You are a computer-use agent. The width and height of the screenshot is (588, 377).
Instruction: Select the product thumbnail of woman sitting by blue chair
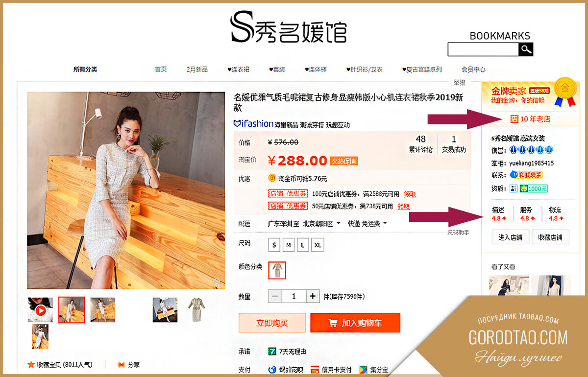[x=165, y=309]
